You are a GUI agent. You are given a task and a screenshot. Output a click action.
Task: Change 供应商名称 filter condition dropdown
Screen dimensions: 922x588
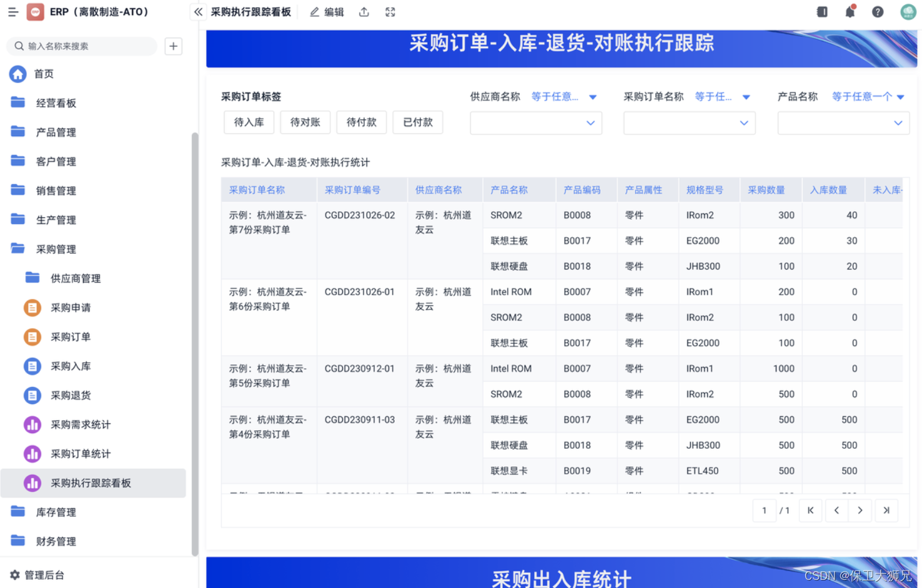tap(564, 97)
